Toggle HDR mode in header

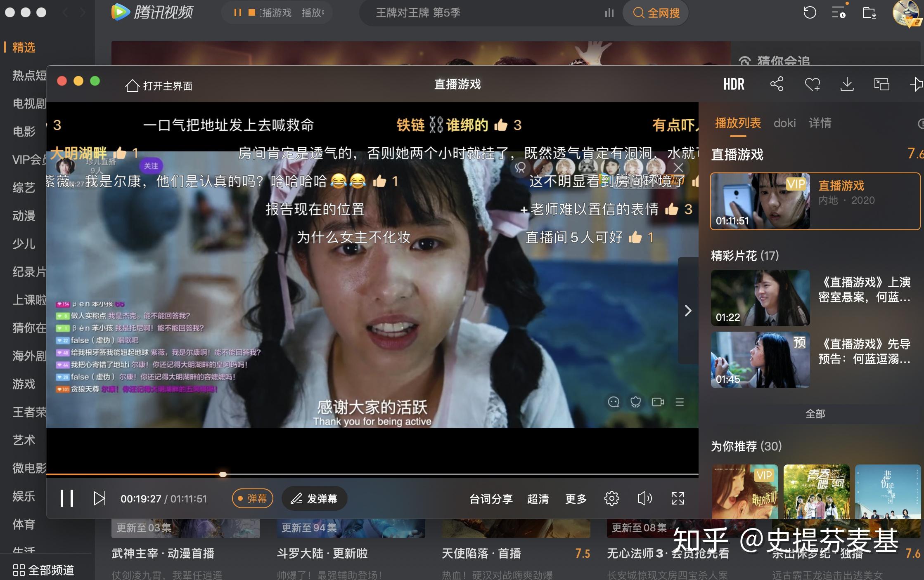[x=734, y=84]
